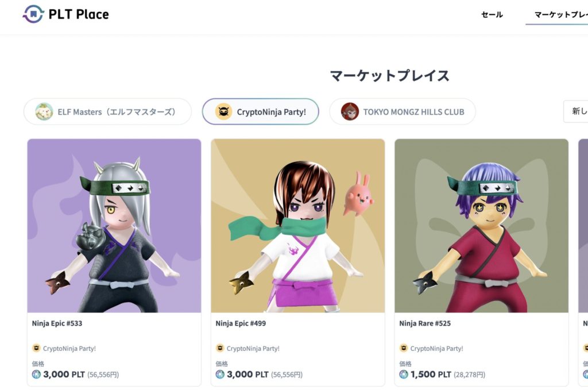588x390 pixels.
Task: Click the green-scarf Ninja Epic #499 image
Action: point(298,226)
